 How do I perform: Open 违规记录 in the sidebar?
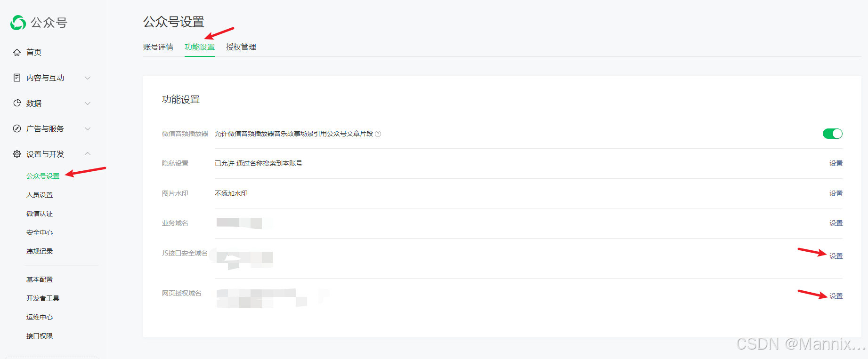click(x=40, y=251)
